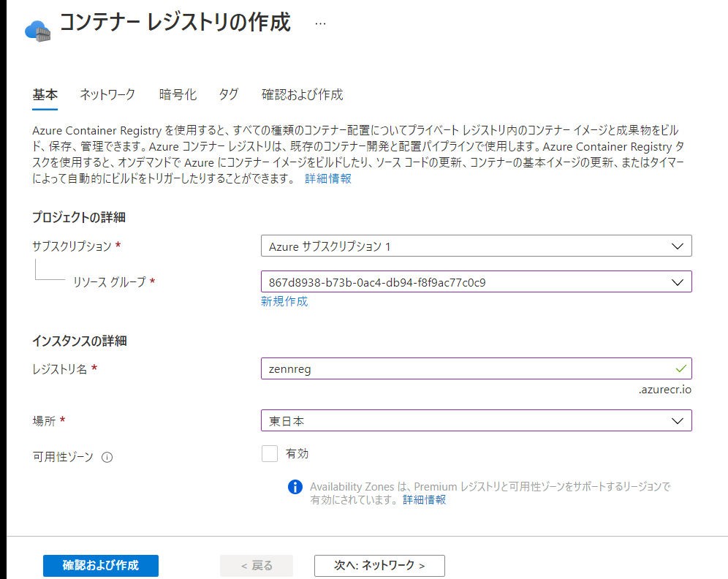Screen dimensions: 728x579
Task: Click the 場所 field label
Action: 44,421
